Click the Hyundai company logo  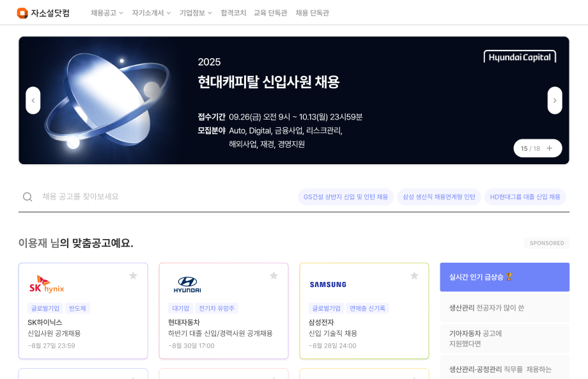tap(187, 284)
